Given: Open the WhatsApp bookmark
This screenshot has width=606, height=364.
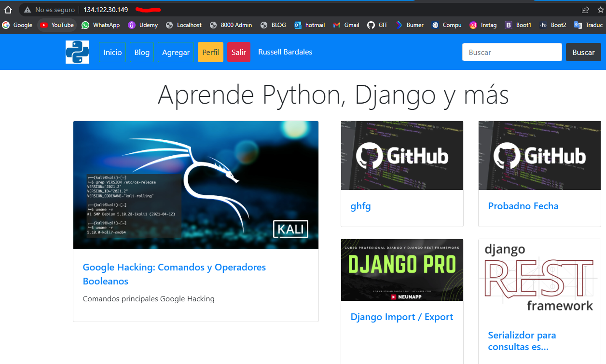Looking at the screenshot, I should pyautogui.click(x=100, y=25).
